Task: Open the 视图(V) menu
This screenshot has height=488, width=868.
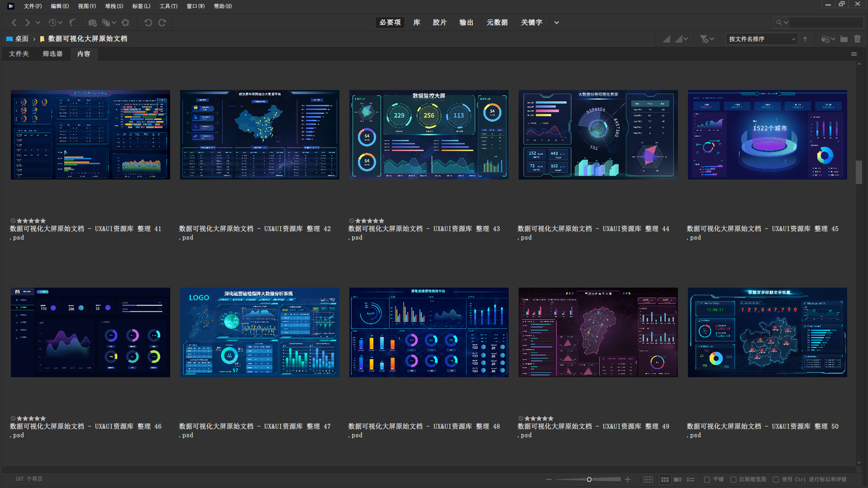Action: [x=87, y=6]
